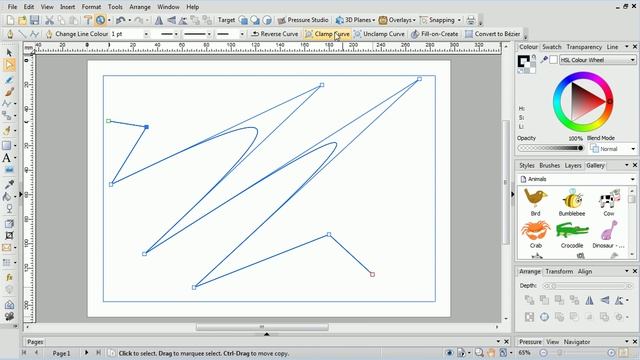
Task: Create a new document
Action: [x=10, y=20]
